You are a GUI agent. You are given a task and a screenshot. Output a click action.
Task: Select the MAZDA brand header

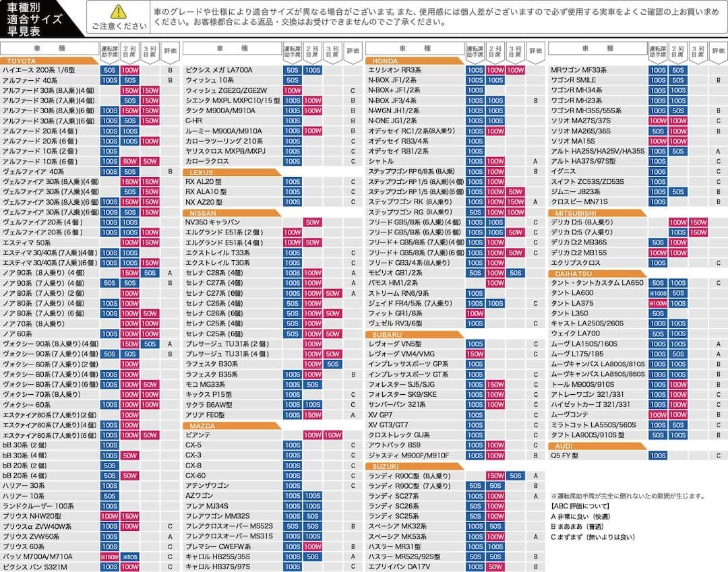[x=203, y=425]
